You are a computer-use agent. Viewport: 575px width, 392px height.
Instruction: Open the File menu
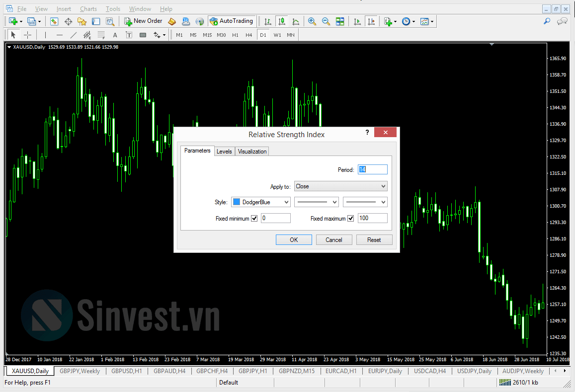(22, 9)
